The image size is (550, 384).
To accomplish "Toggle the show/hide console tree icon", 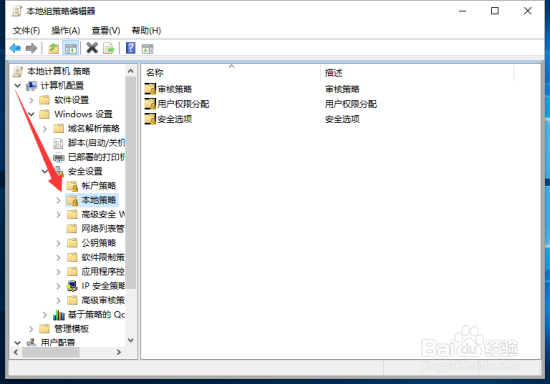I will point(71,48).
